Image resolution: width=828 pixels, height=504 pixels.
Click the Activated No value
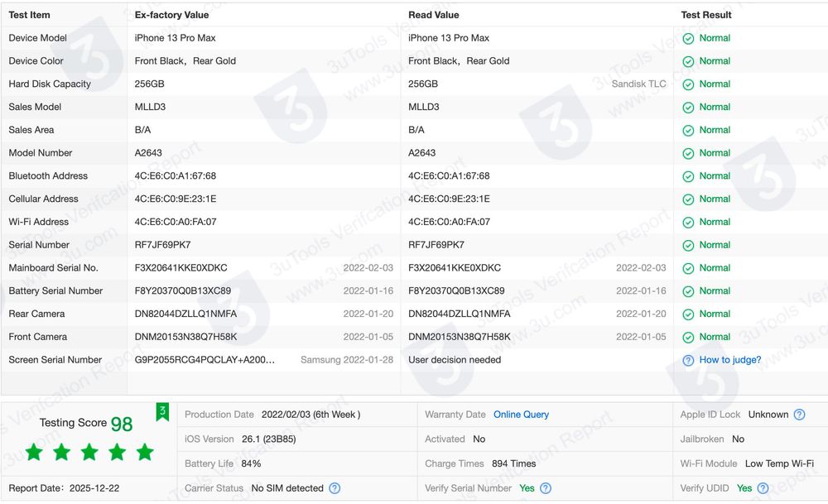(x=479, y=439)
